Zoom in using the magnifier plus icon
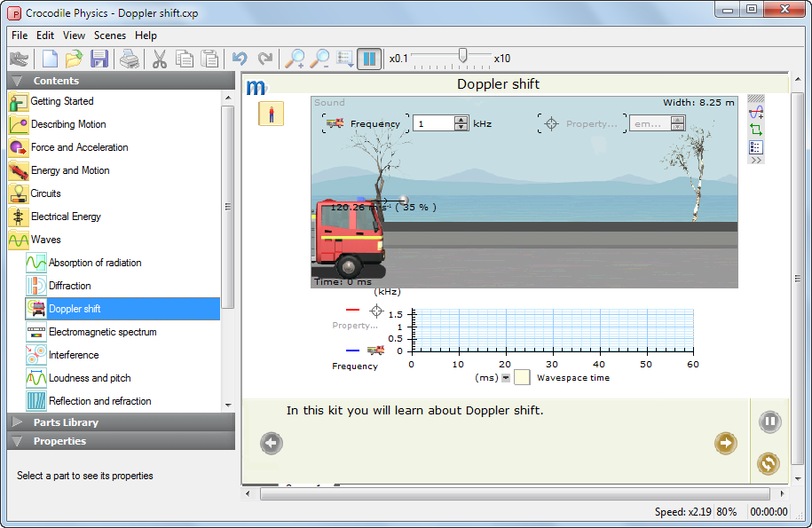This screenshot has height=528, width=812. [x=295, y=59]
